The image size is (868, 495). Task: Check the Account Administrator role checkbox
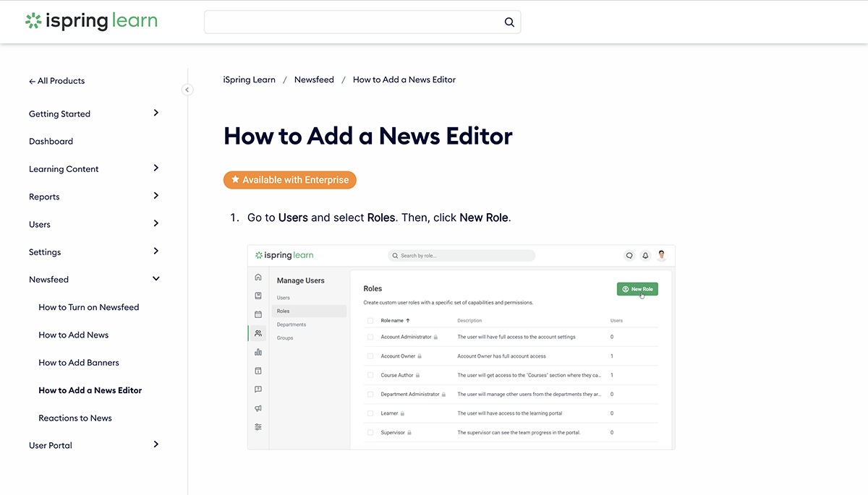370,337
